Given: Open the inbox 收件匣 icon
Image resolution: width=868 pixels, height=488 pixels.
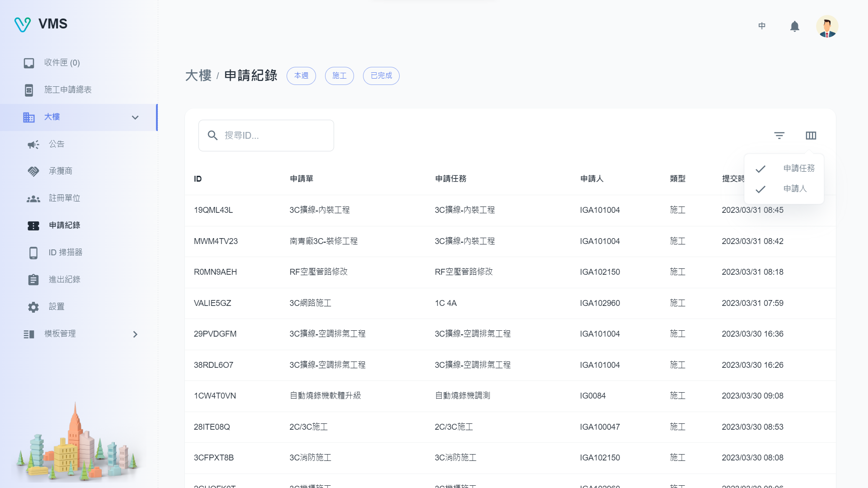Looking at the screenshot, I should 29,63.
